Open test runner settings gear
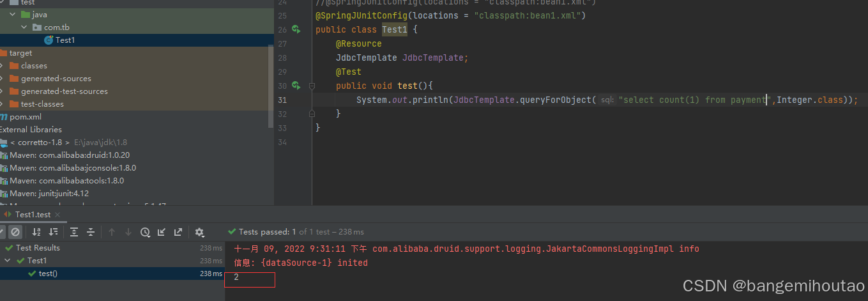This screenshot has height=301, width=868. click(x=199, y=232)
